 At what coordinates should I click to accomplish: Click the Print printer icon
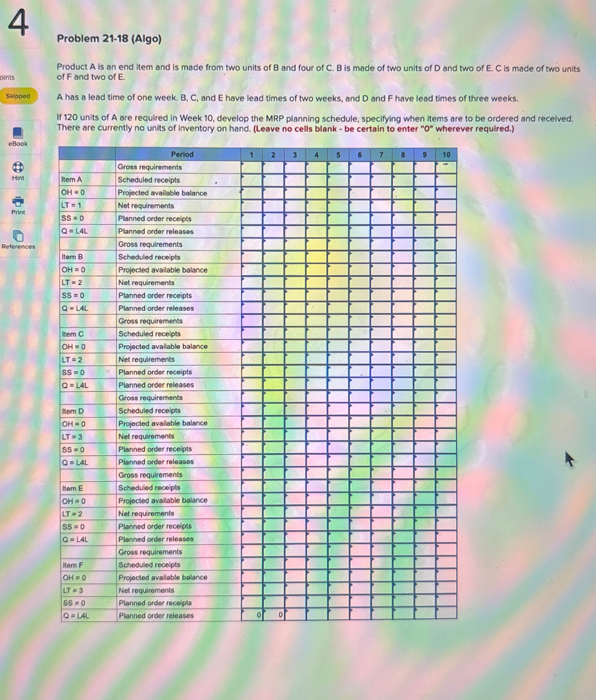pos(18,202)
